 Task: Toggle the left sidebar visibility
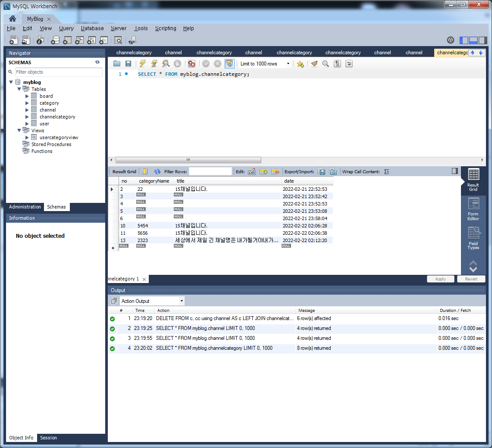pos(464,40)
